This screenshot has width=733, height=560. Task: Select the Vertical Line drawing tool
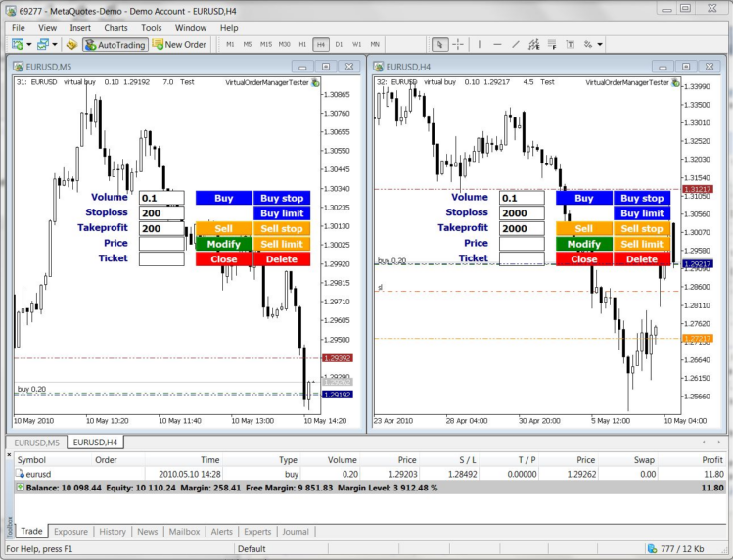pyautogui.click(x=480, y=45)
